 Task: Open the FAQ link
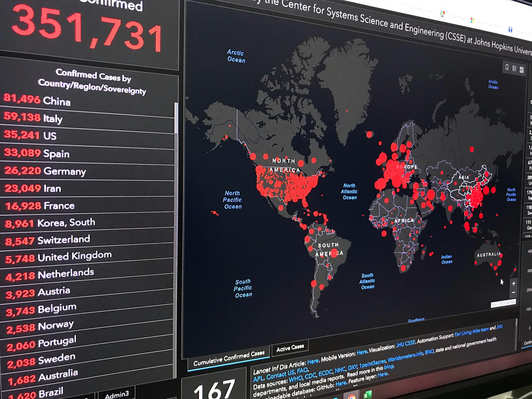tap(303, 370)
